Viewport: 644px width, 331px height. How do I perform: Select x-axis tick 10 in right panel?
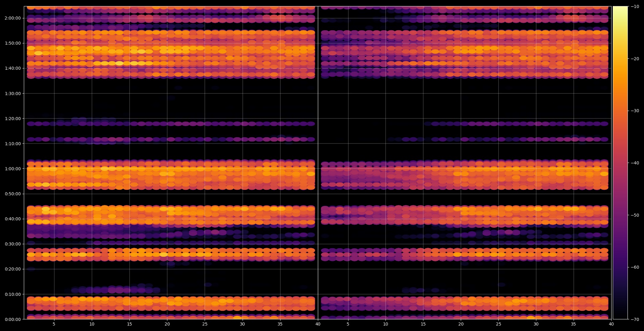tap(386, 324)
